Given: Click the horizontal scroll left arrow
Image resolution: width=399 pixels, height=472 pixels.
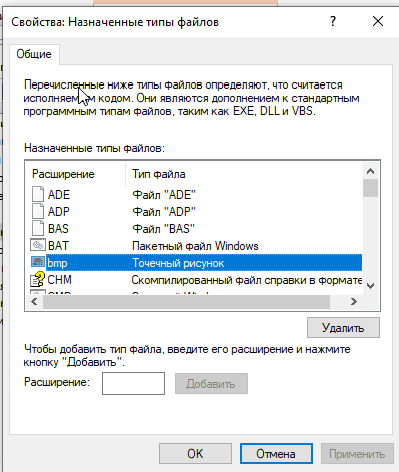Looking at the screenshot, I should coord(34,302).
